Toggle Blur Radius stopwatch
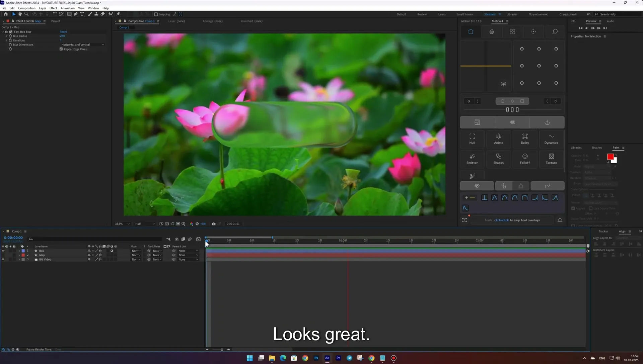 pos(10,36)
